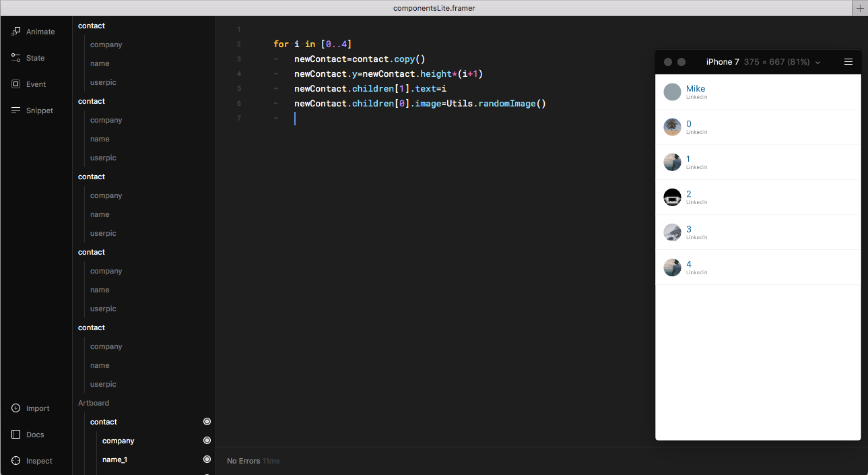Click the second gray preview window dot
This screenshot has height=475, width=868.
[681, 62]
